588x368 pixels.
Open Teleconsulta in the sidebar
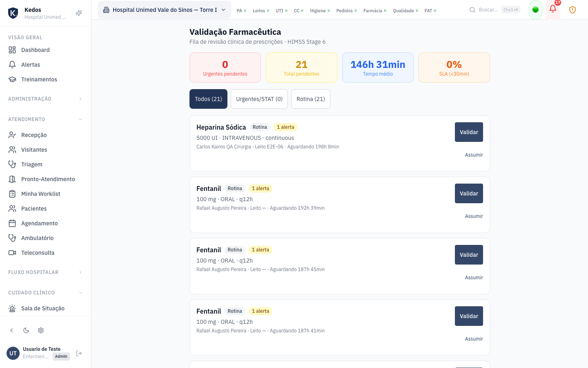[x=45, y=253]
